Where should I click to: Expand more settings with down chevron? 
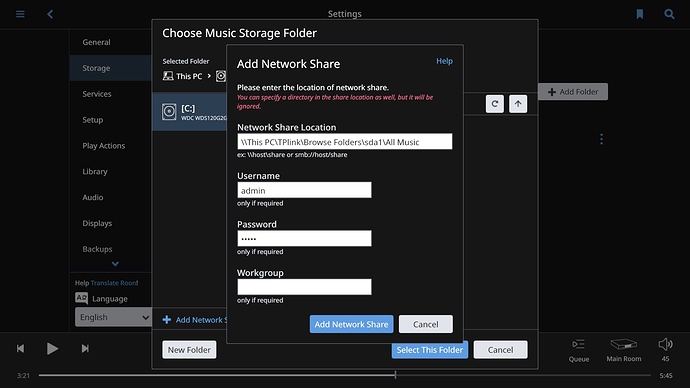(x=115, y=264)
